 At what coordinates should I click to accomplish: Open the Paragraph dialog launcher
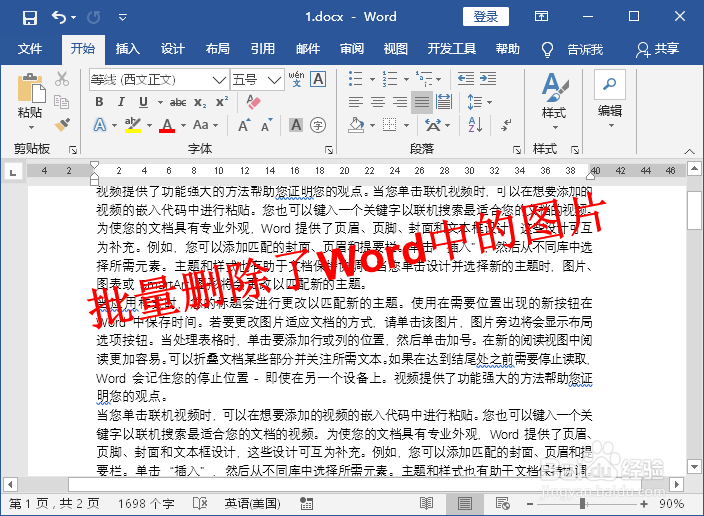pos(517,150)
